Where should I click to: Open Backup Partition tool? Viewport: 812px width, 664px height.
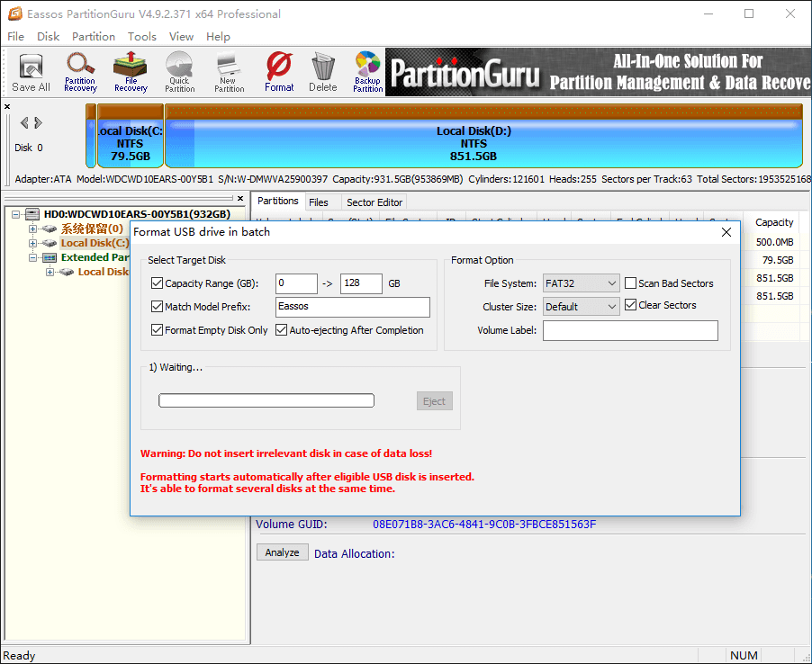[x=367, y=73]
